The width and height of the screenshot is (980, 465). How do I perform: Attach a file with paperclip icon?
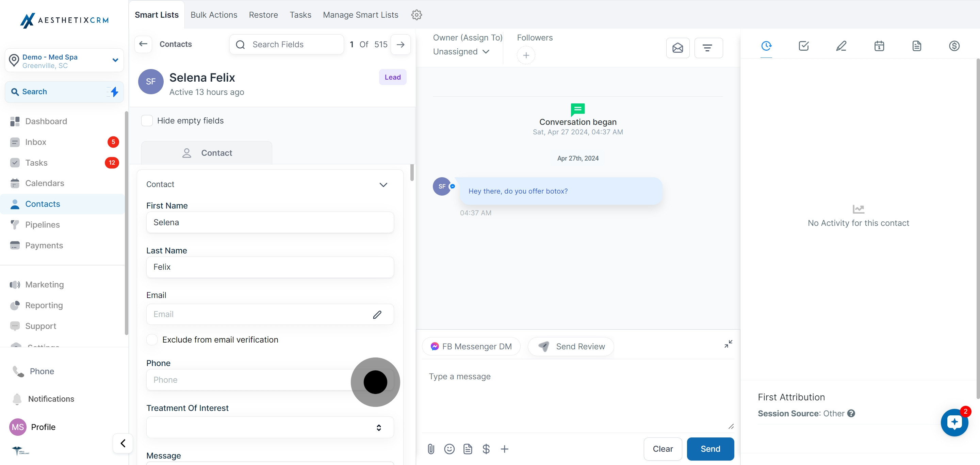coord(431,449)
